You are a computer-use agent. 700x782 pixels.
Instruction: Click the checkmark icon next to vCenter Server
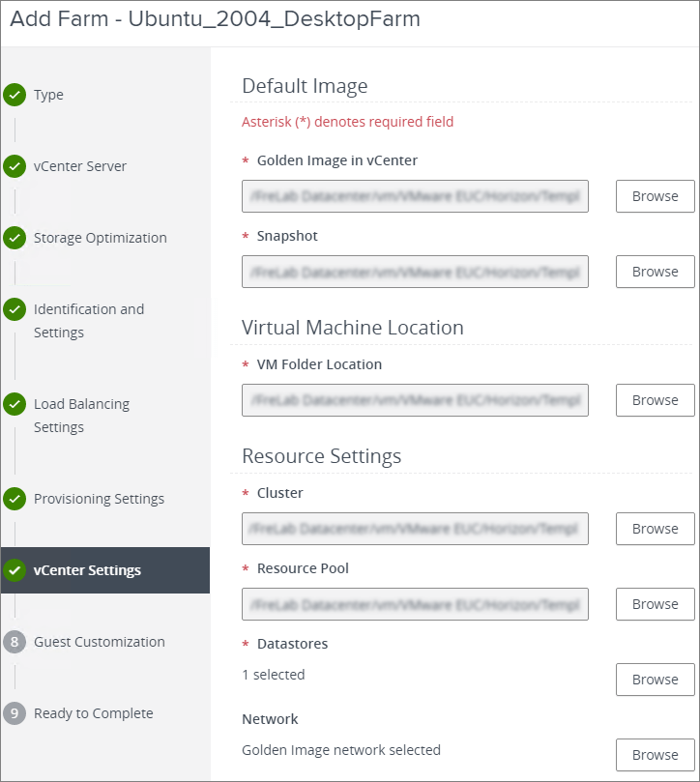pyautogui.click(x=15, y=166)
